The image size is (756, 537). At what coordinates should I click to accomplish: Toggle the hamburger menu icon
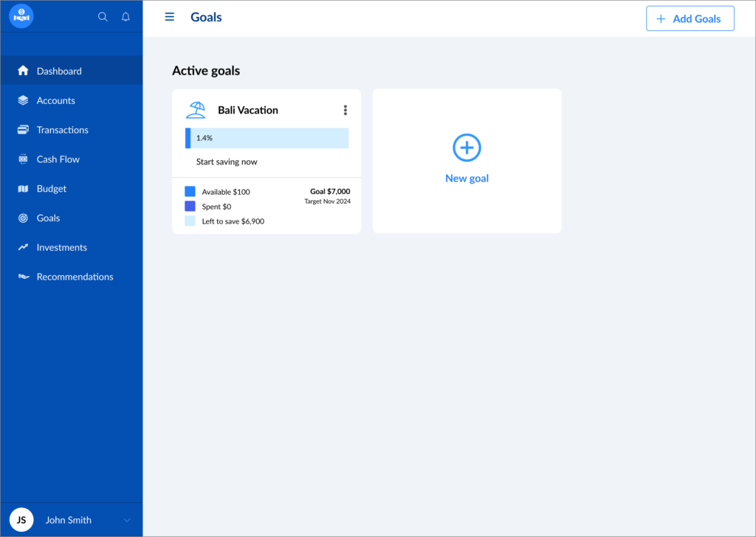pos(170,17)
